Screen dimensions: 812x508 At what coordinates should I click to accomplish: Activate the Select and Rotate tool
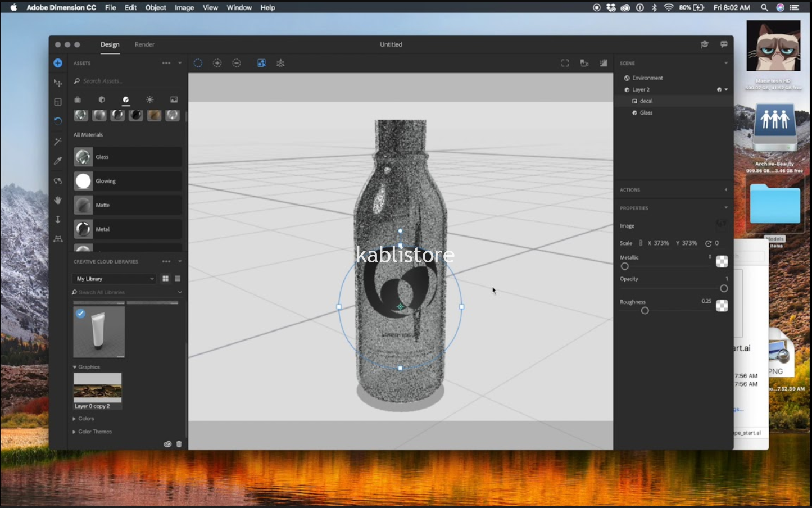[x=58, y=121]
